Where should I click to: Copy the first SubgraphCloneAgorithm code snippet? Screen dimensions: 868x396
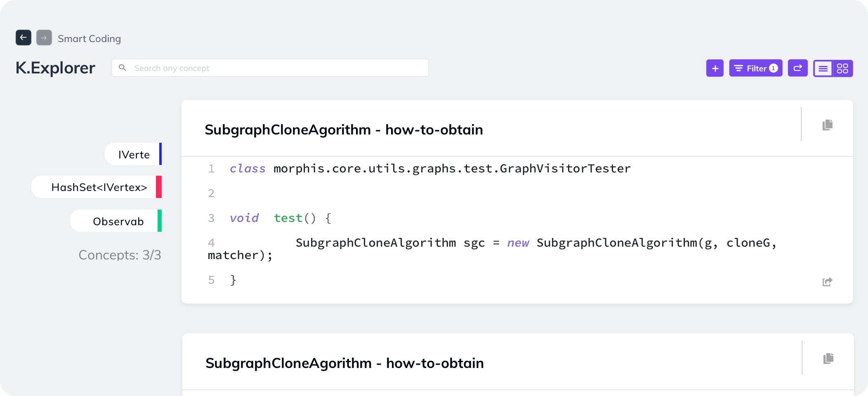827,125
